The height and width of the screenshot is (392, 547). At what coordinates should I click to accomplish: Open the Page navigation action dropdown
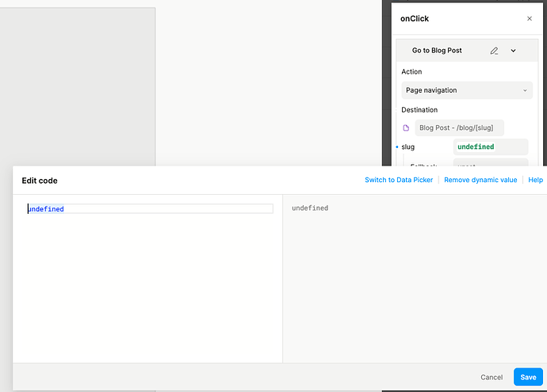tap(466, 90)
